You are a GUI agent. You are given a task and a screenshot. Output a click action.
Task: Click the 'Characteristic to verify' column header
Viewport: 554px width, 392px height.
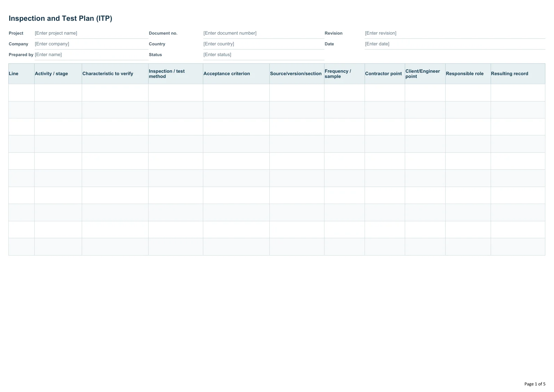pos(115,74)
